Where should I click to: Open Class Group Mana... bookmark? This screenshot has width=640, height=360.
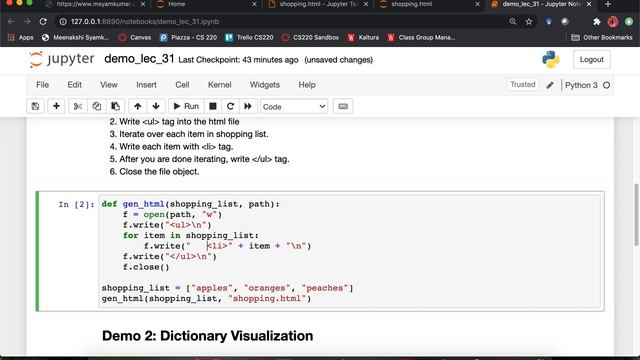pyautogui.click(x=421, y=38)
